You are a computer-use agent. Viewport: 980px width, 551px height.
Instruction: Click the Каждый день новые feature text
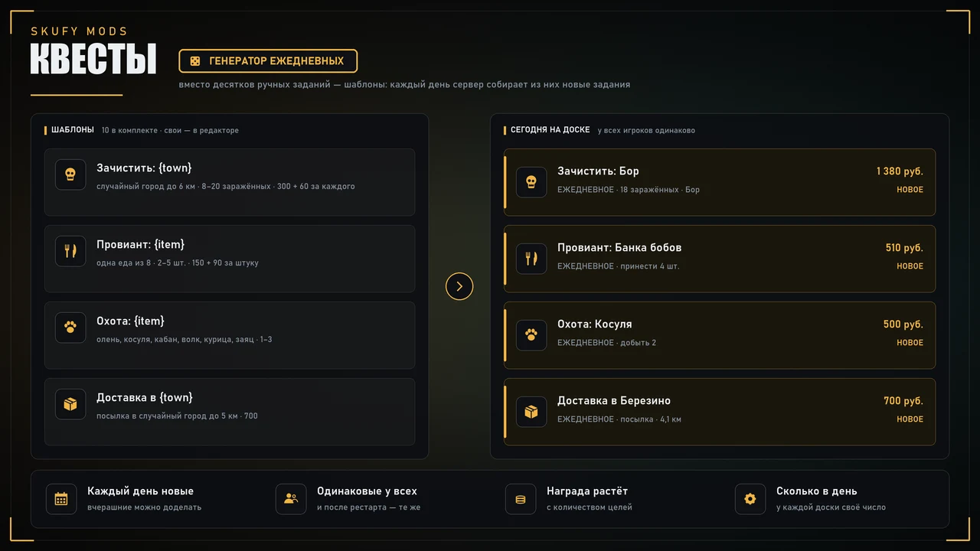pos(140,491)
